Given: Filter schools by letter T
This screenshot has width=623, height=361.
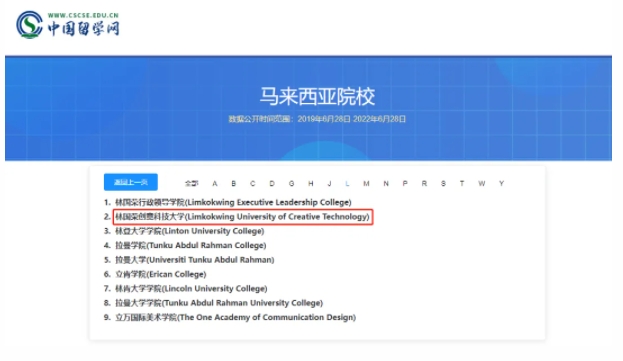Looking at the screenshot, I should pyautogui.click(x=462, y=183).
